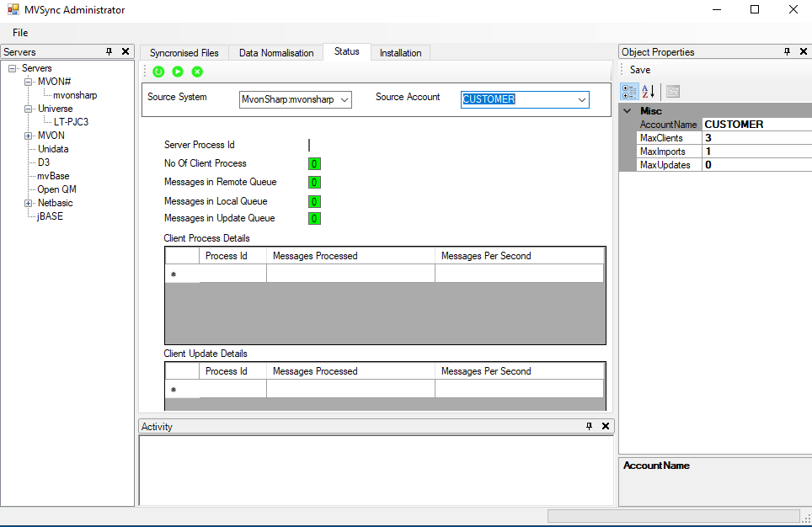Close the Activity panel
This screenshot has height=527, width=812.
click(606, 426)
